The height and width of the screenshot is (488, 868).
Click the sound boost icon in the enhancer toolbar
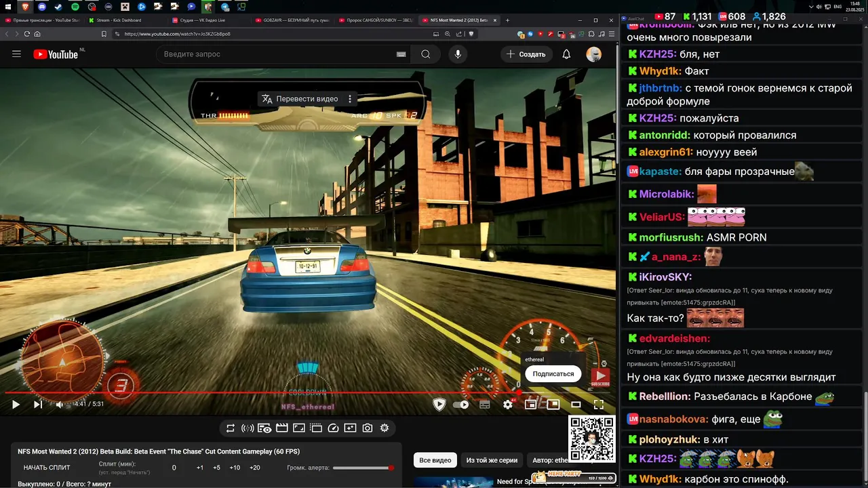[x=248, y=428]
